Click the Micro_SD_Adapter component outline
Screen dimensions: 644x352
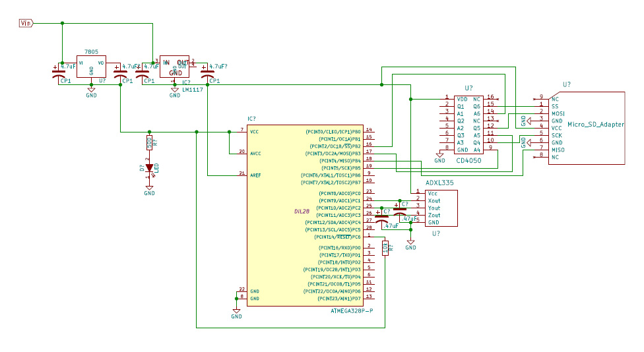[587, 128]
